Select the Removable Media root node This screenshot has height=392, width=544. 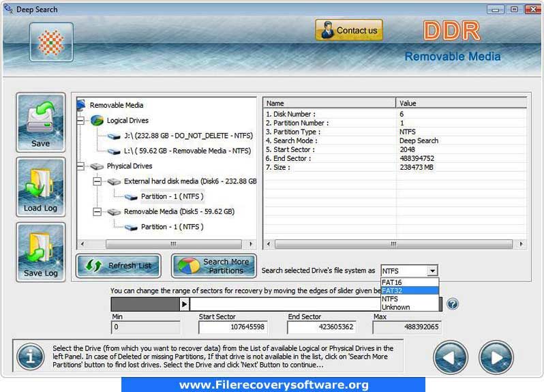[x=116, y=105]
